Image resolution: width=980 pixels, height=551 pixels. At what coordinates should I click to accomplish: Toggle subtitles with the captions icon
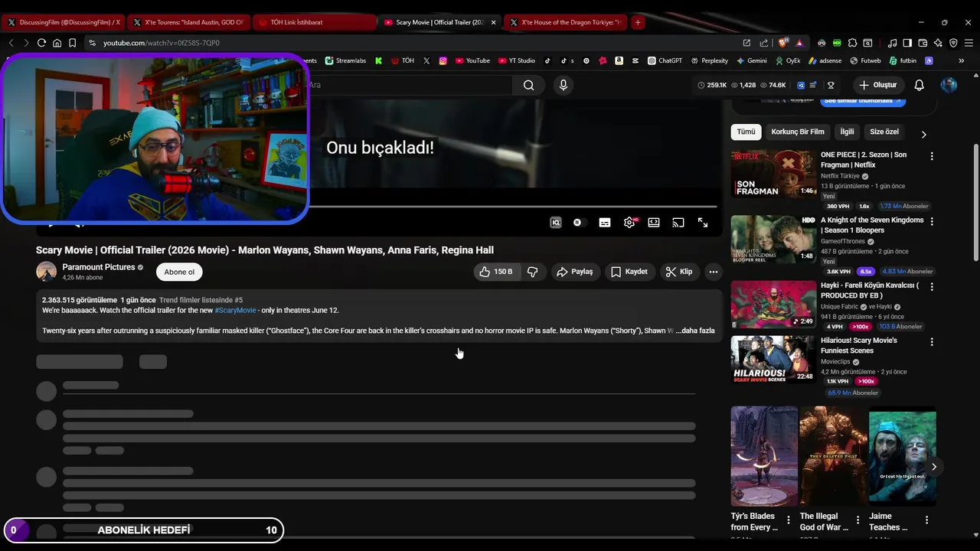coord(605,223)
